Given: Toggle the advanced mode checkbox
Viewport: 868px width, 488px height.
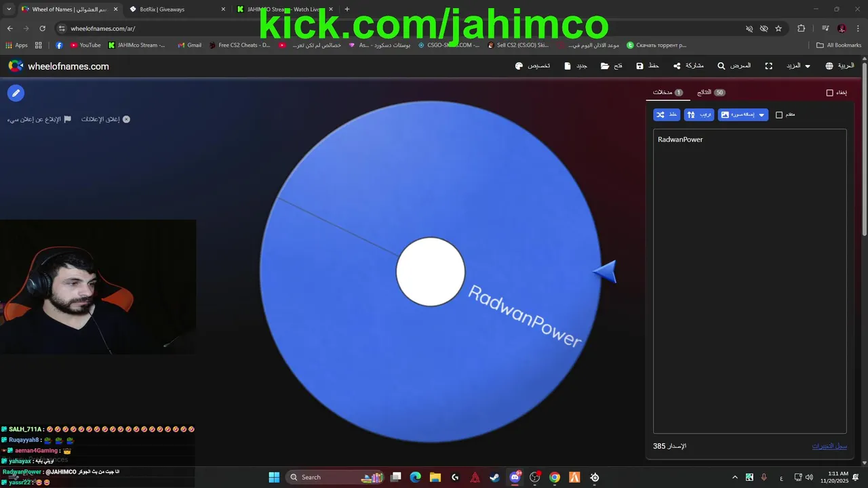Looking at the screenshot, I should pyautogui.click(x=779, y=115).
